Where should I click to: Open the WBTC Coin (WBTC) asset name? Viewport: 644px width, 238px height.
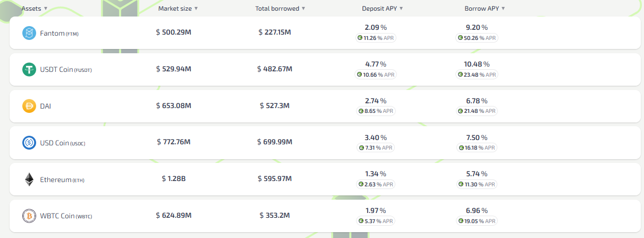point(66,216)
